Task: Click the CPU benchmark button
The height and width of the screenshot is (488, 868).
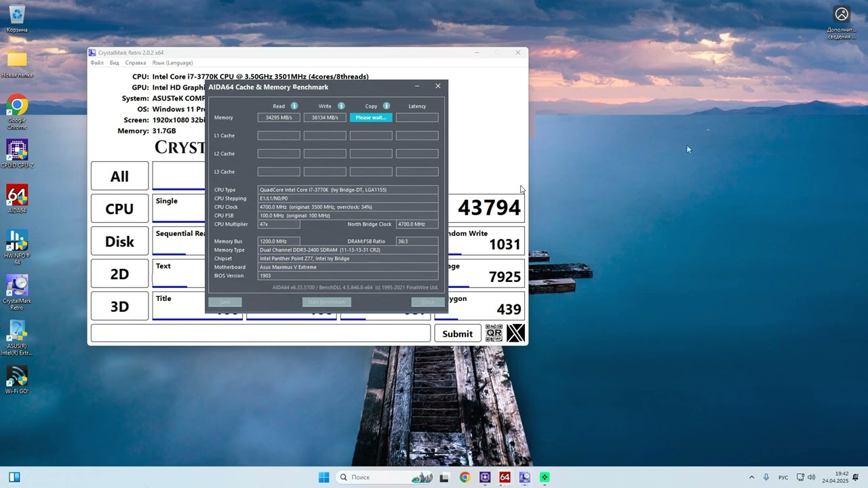Action: pyautogui.click(x=119, y=209)
